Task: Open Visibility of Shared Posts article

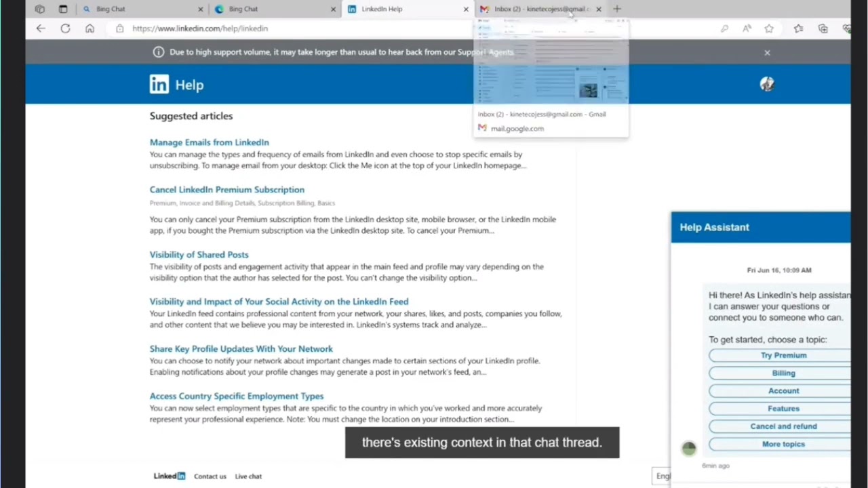Action: 199,255
